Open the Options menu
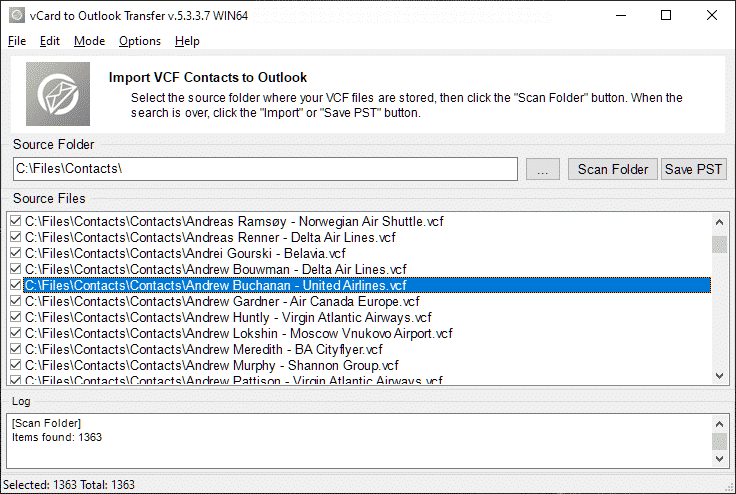Viewport: 736px width, 494px height. point(139,41)
